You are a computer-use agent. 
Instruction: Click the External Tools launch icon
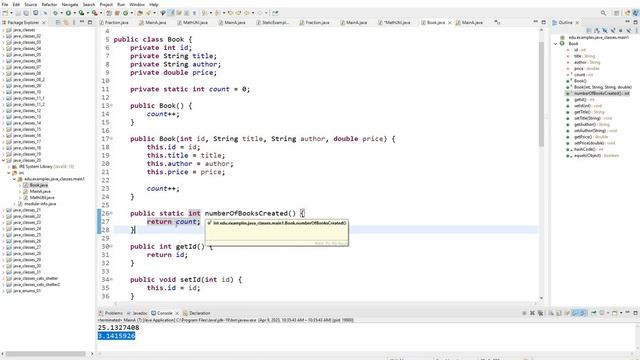[x=94, y=13]
